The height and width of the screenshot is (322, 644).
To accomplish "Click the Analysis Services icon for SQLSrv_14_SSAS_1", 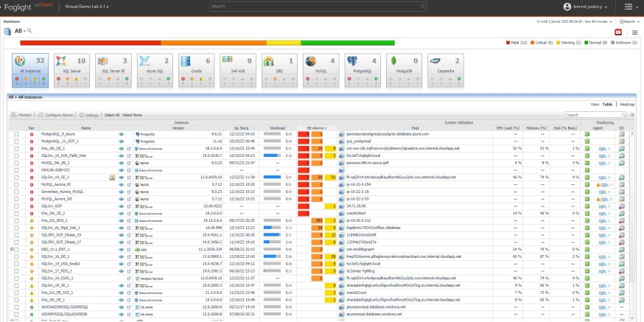I will [x=138, y=279].
